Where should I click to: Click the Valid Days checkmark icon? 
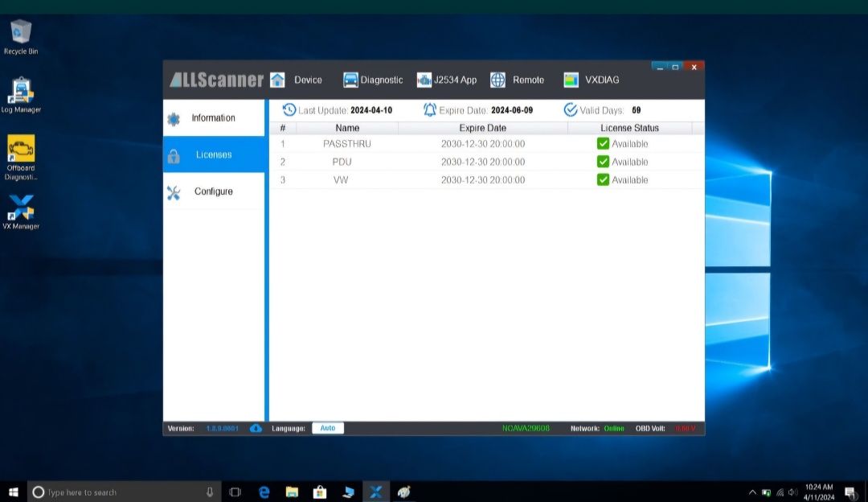(570, 109)
